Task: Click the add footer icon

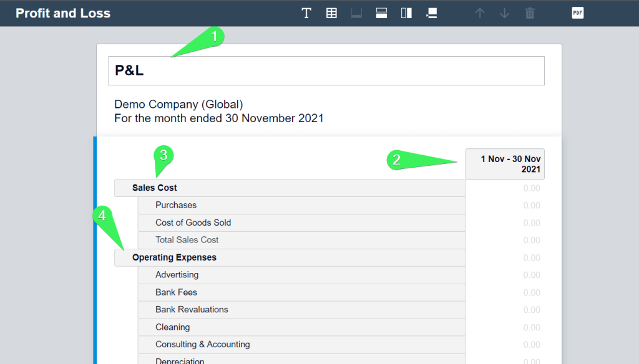Action: point(356,14)
